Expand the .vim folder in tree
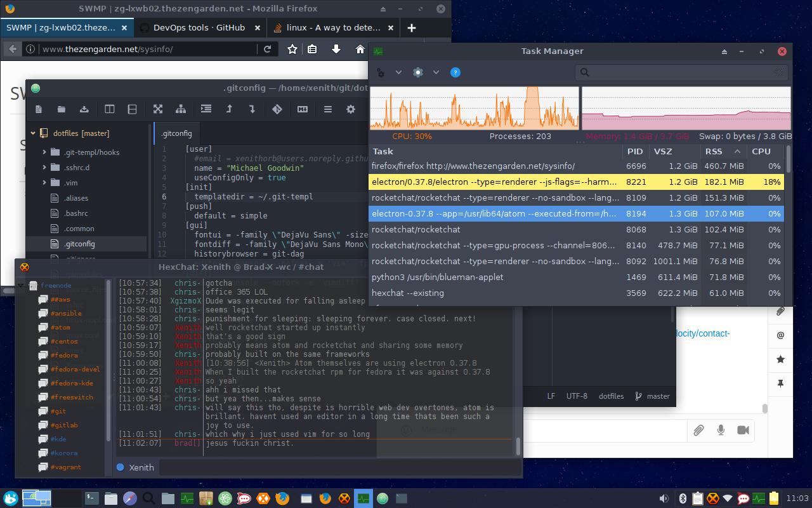Image resolution: width=812 pixels, height=508 pixels. [44, 183]
